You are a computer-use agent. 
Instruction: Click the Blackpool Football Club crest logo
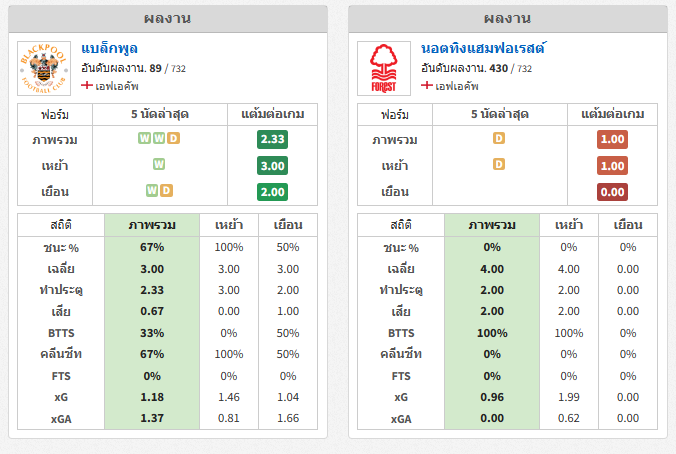click(x=44, y=68)
